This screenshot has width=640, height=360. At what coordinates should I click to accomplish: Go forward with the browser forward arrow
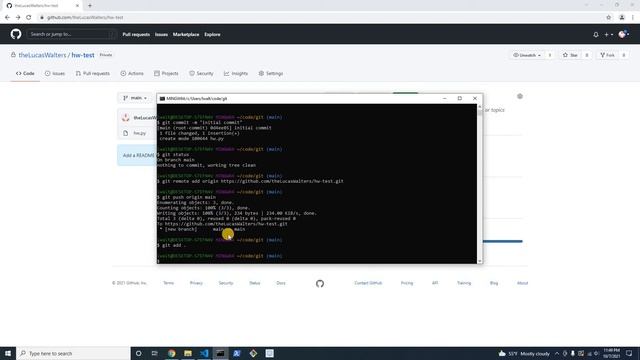pyautogui.click(x=18, y=18)
